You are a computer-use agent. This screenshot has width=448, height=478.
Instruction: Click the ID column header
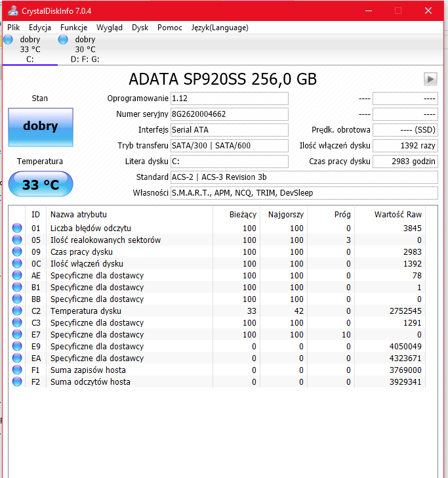click(x=35, y=215)
